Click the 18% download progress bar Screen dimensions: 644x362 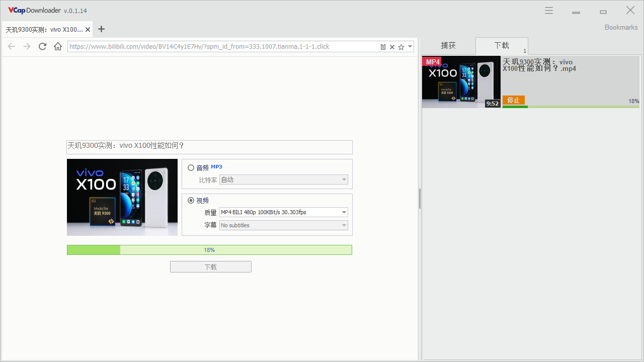coord(209,250)
